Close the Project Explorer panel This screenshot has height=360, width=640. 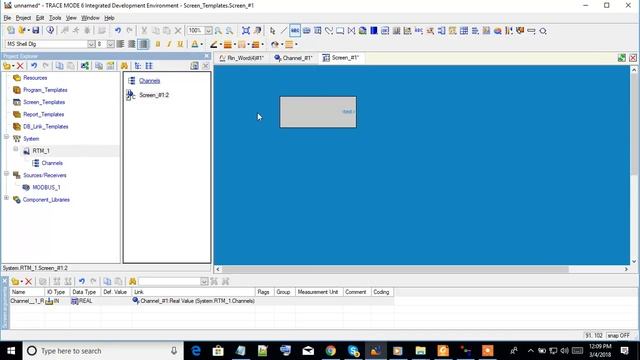[x=207, y=56]
